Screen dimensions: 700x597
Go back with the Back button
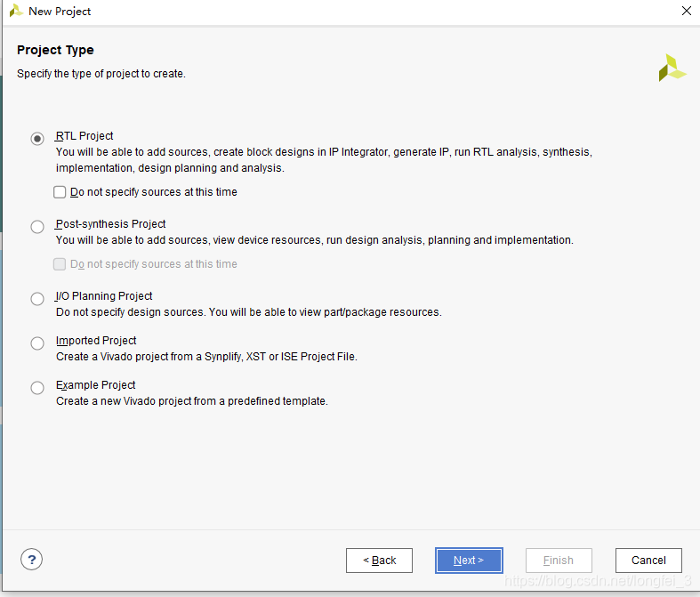(x=379, y=561)
